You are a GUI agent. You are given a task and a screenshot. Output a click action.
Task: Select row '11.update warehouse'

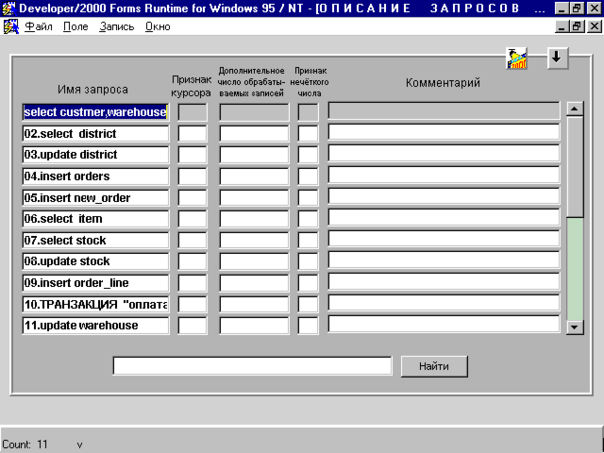96,325
